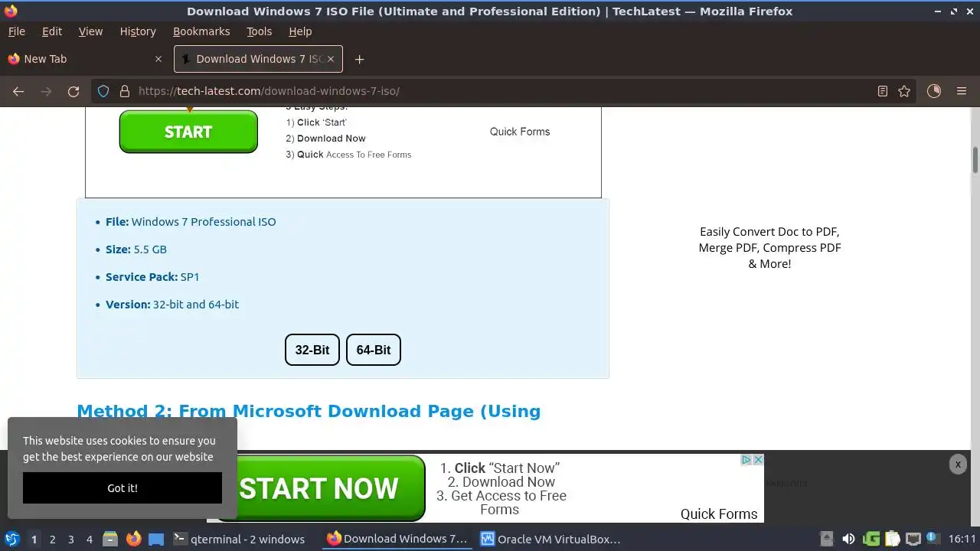Screen dimensions: 980x551
Task: Click the Service Pack: SP1 line
Action: [152, 277]
